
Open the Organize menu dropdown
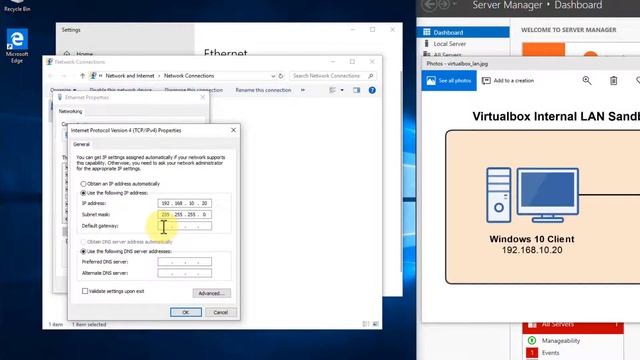(x=63, y=90)
